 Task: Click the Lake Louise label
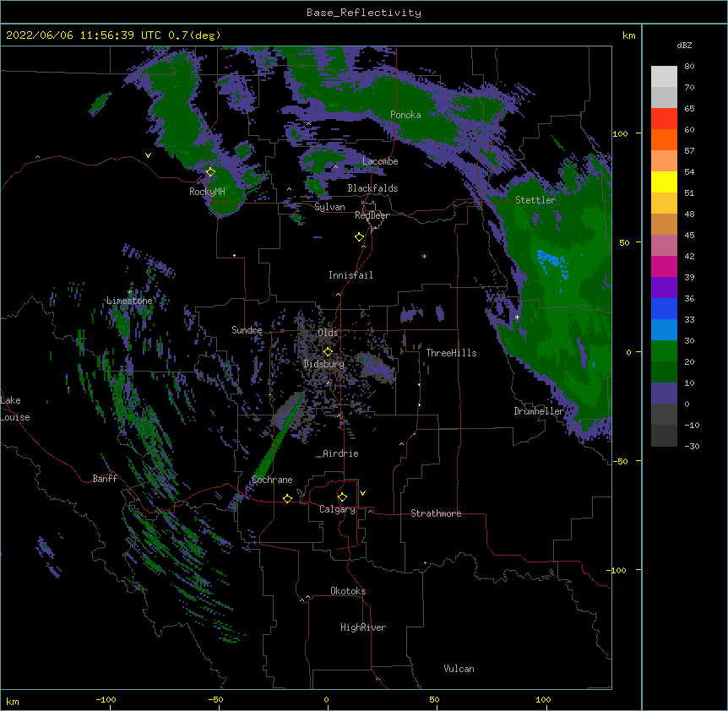pyautogui.click(x=15, y=409)
